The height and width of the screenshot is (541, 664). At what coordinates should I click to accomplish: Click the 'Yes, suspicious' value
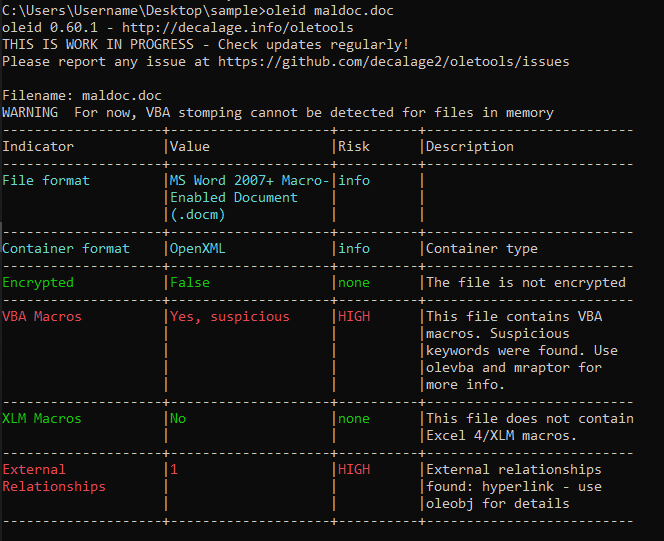229,317
